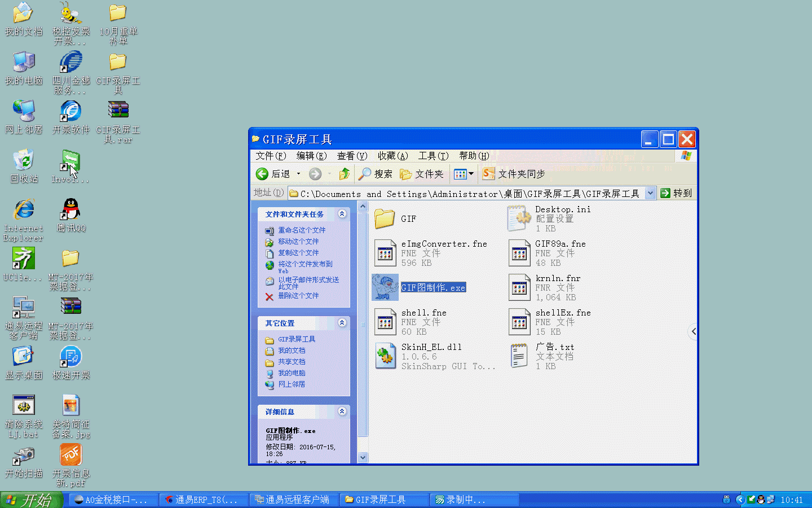
Task: Toggle the Folders (文件夹) pane button
Action: (x=422, y=174)
